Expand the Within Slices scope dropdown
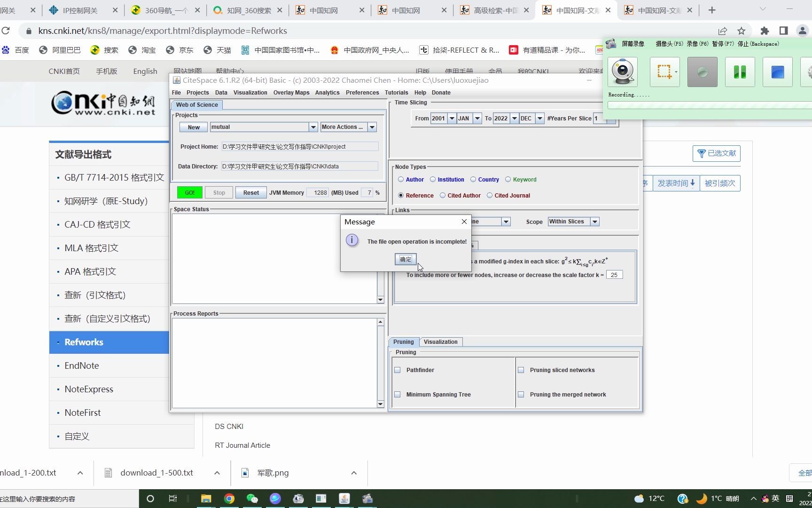Screen dimensions: 812x508 pos(594,221)
